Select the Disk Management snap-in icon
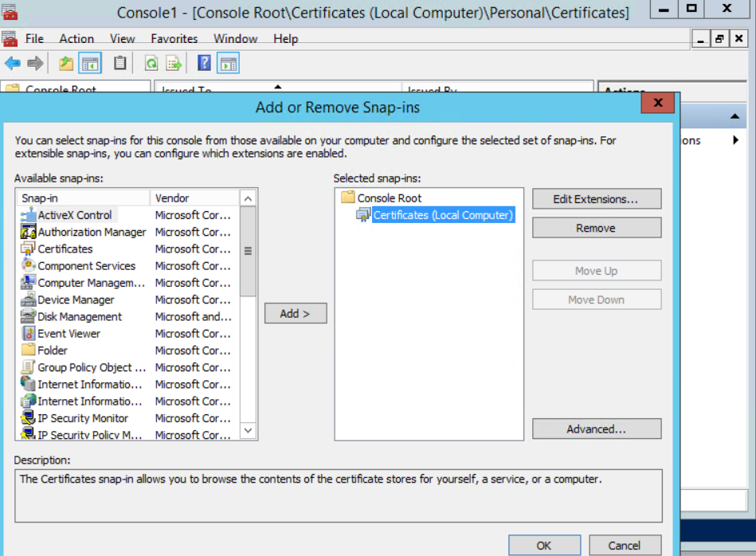This screenshot has width=756, height=556. point(28,316)
